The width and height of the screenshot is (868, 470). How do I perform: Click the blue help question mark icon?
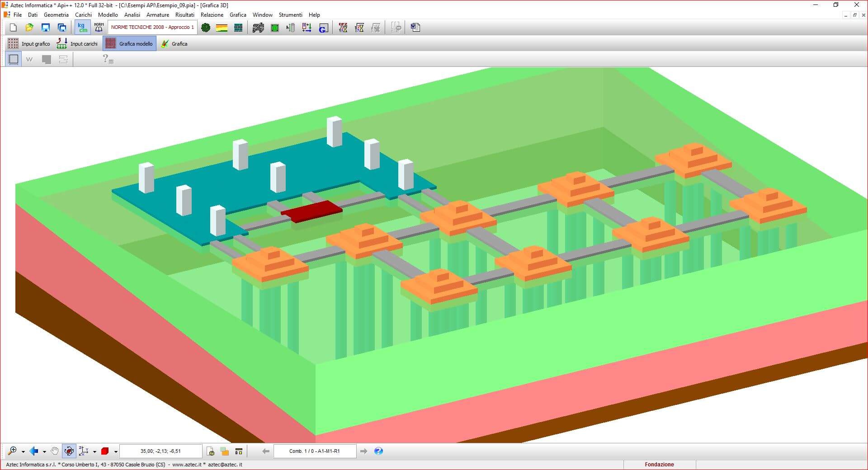(x=379, y=451)
